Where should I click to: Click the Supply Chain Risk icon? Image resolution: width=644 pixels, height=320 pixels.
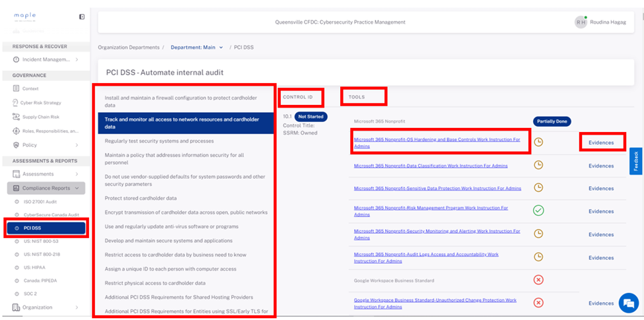click(16, 117)
